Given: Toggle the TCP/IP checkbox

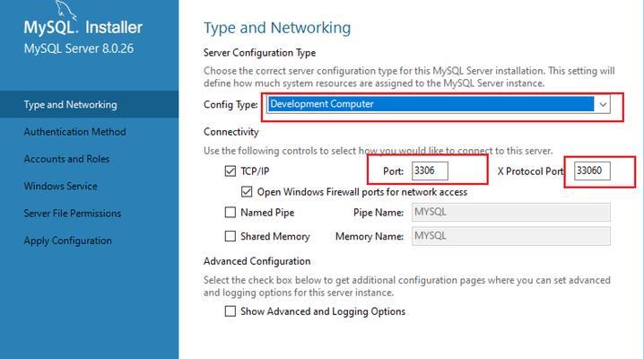Looking at the screenshot, I should click(231, 171).
